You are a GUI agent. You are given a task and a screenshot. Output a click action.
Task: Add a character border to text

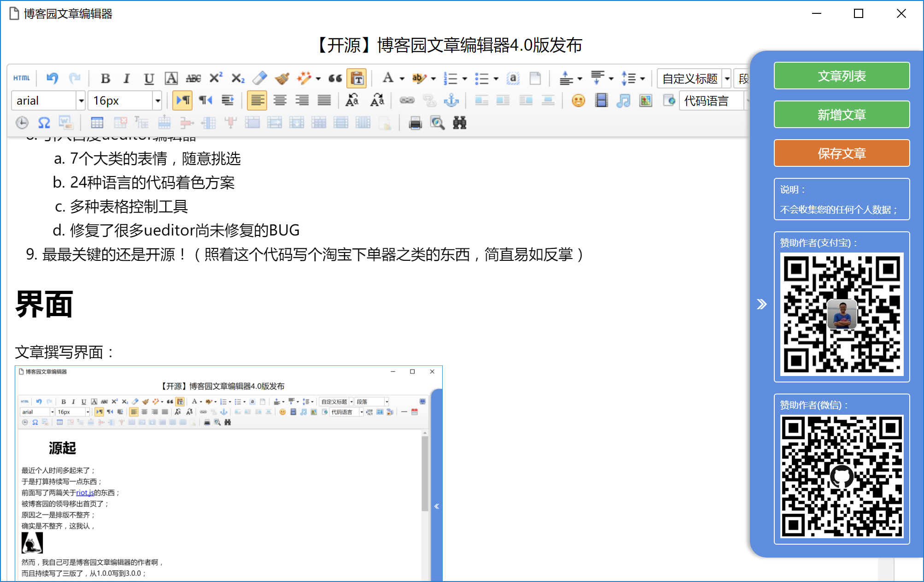(x=171, y=78)
